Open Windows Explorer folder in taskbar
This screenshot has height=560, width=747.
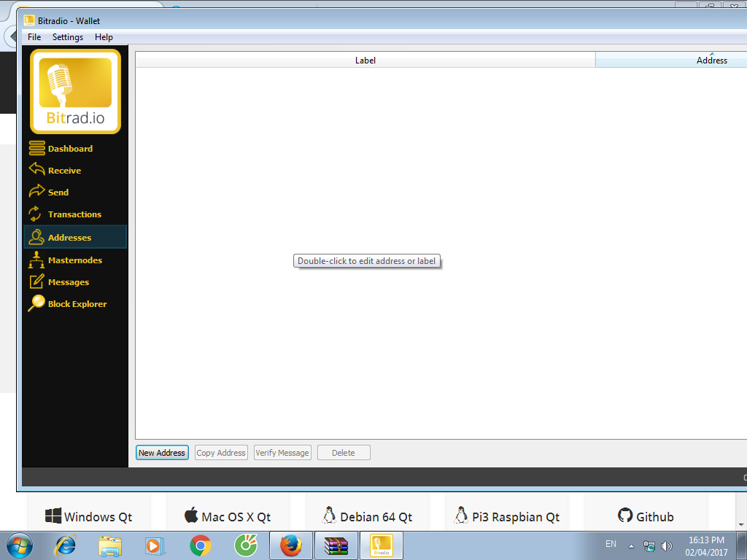click(x=110, y=545)
